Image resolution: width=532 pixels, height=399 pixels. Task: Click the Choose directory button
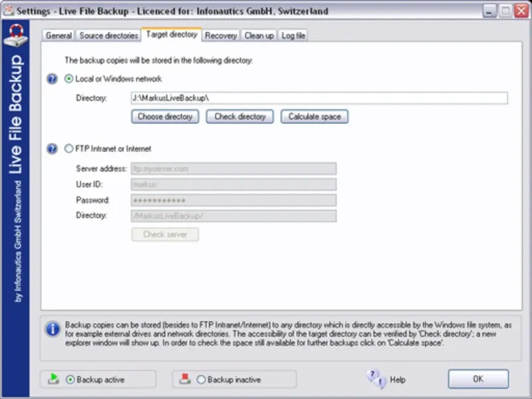[x=165, y=117]
